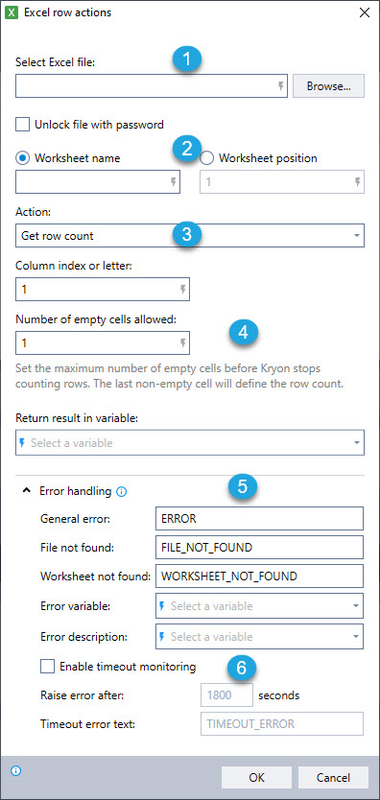Click the Browse... button
The height and width of the screenshot is (800, 380).
tap(328, 86)
